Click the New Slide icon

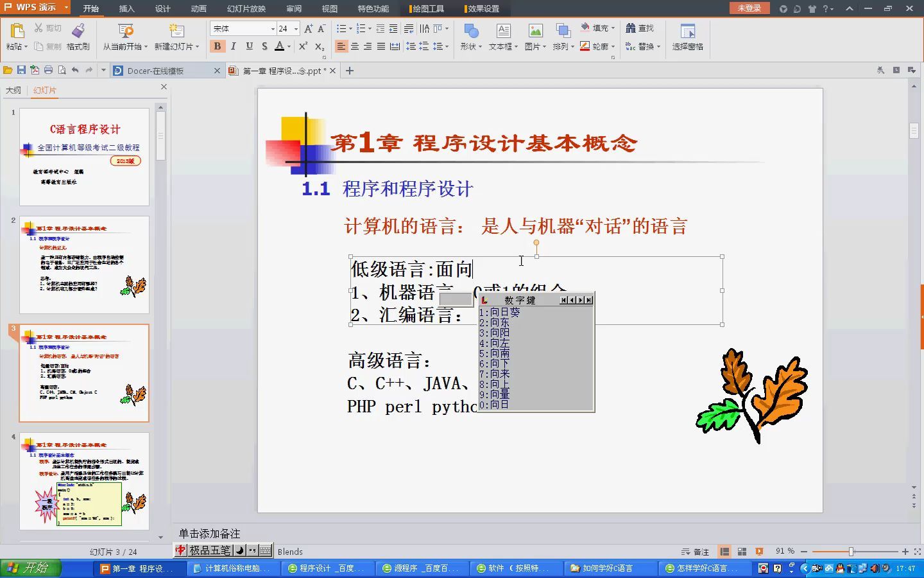[176, 30]
